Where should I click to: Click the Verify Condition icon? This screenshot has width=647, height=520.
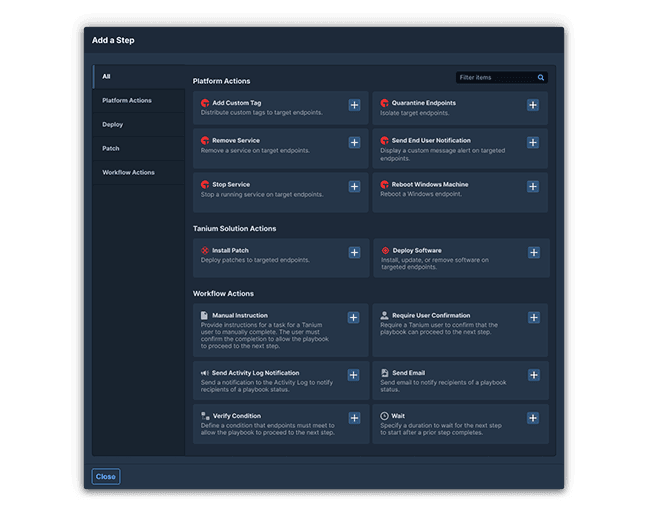pos(205,416)
